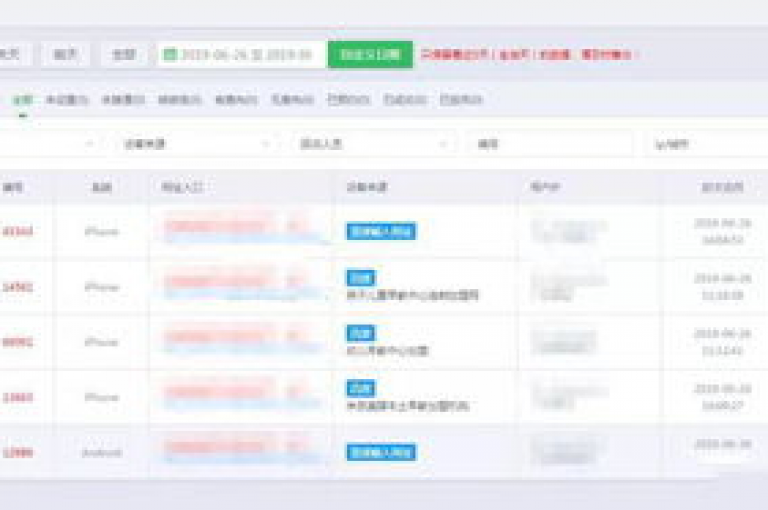Select the active green-highlighted status tab

pos(23,100)
